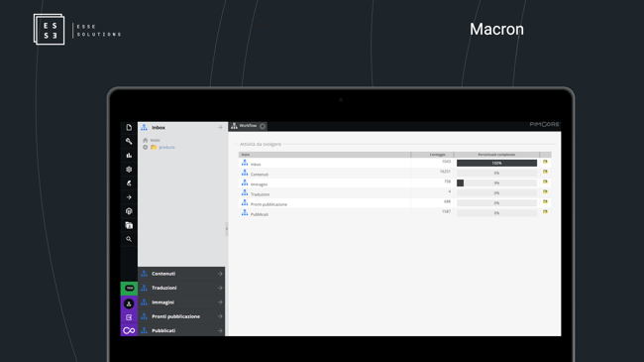Expand the Traduzioni accordion panel

[181, 288]
